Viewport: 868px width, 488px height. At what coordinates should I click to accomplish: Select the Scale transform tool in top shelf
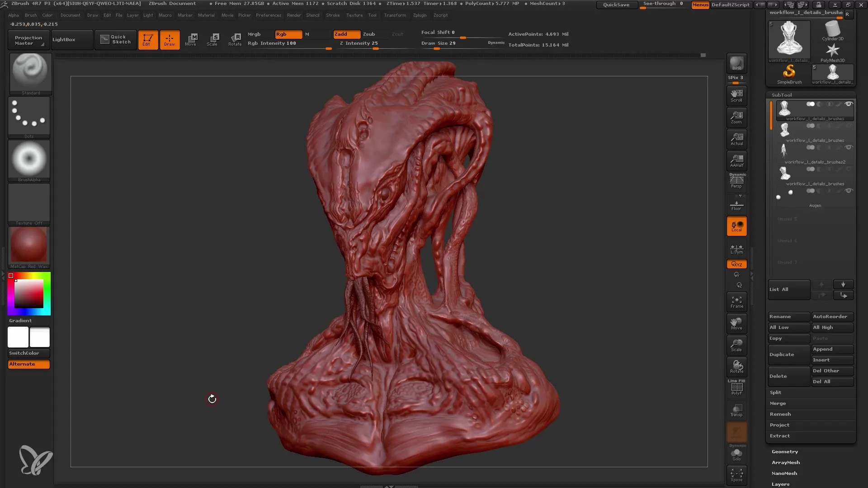(x=213, y=40)
